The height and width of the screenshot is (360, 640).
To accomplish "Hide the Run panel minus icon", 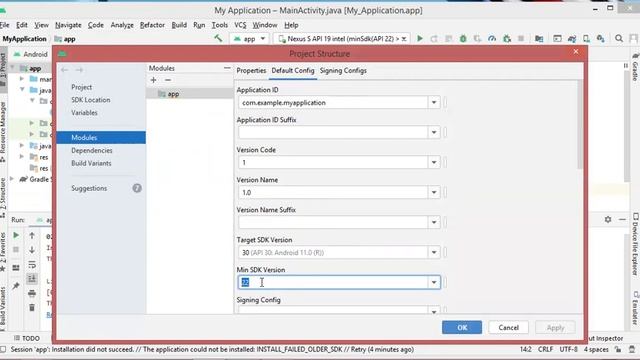I will coord(622,220).
